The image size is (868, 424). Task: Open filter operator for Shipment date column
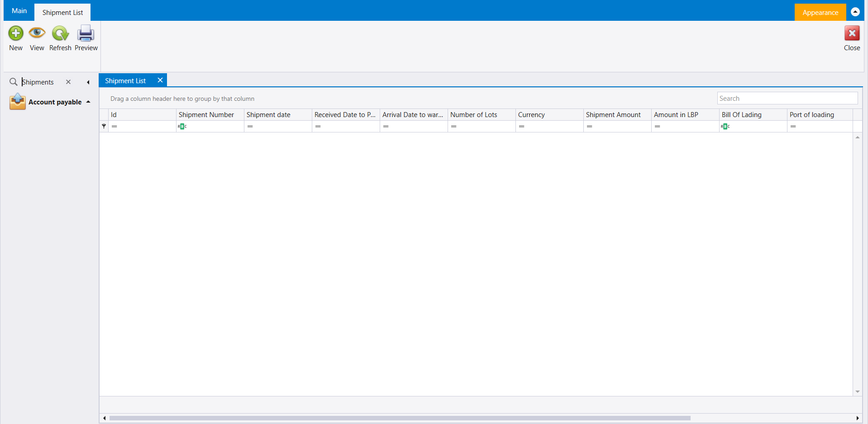point(250,127)
